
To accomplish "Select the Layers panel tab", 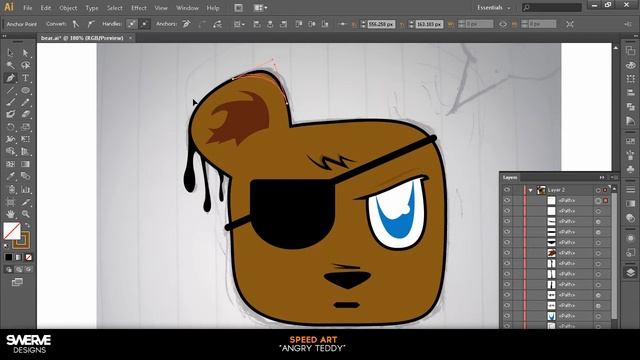I will (x=510, y=177).
